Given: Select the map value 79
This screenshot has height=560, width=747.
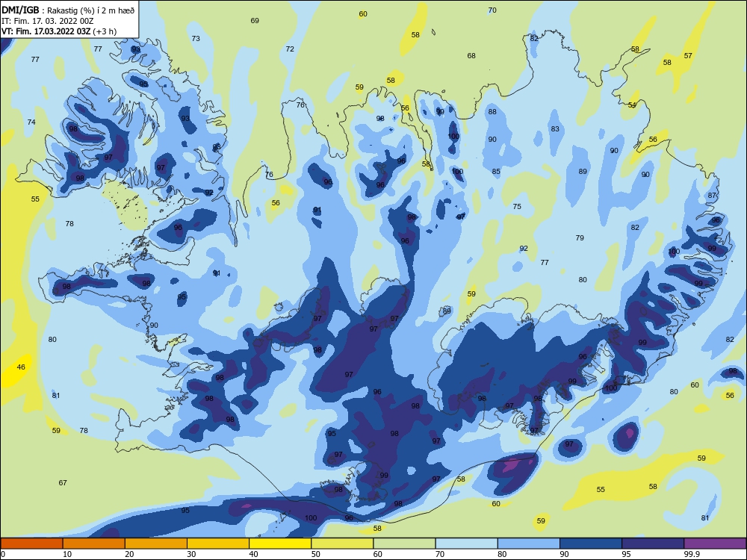Looking at the screenshot, I should pos(580,238).
